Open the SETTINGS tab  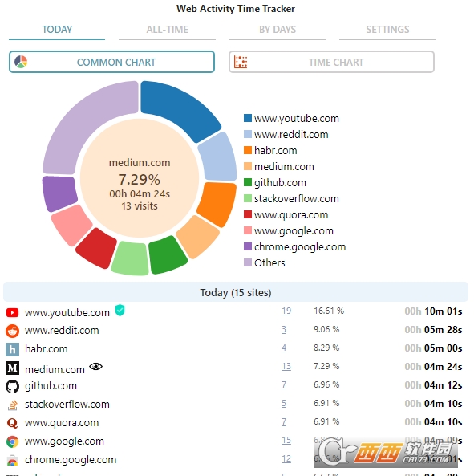pos(387,30)
